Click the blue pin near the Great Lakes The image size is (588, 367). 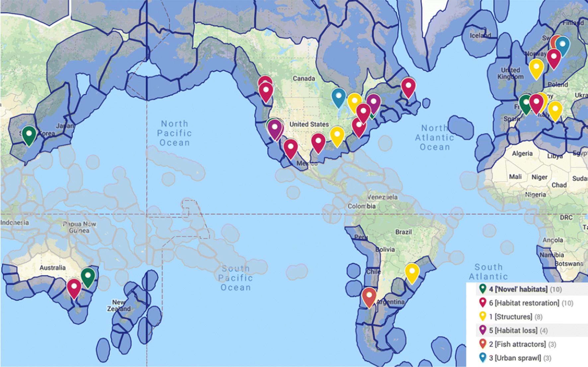339,98
